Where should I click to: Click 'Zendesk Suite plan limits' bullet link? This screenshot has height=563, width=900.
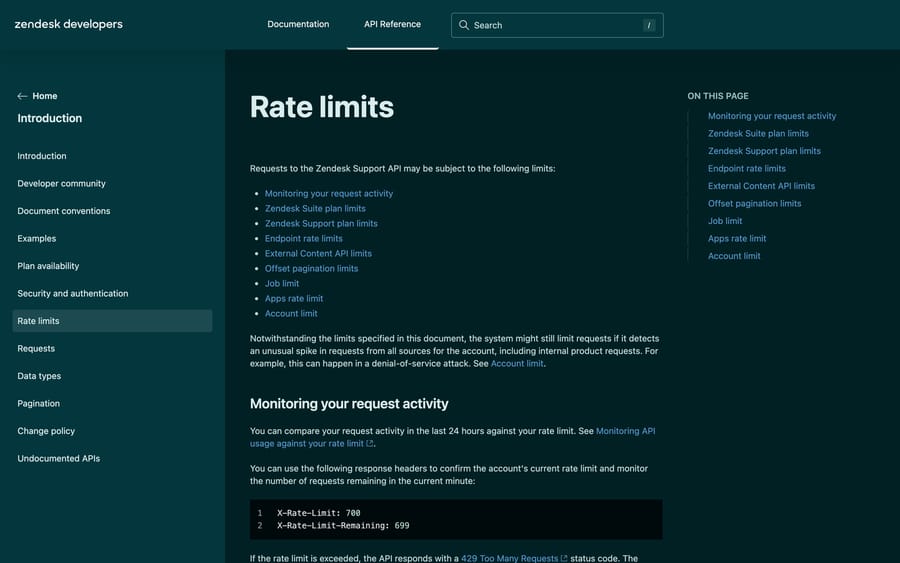[315, 208]
